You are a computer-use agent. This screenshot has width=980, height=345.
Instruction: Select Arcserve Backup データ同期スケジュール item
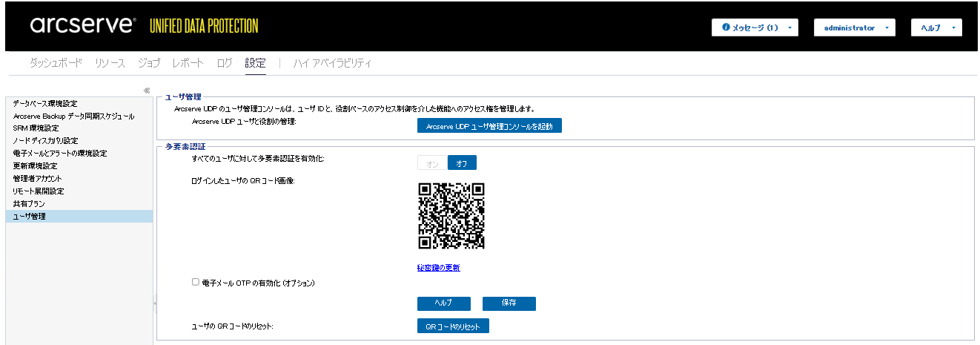click(79, 116)
